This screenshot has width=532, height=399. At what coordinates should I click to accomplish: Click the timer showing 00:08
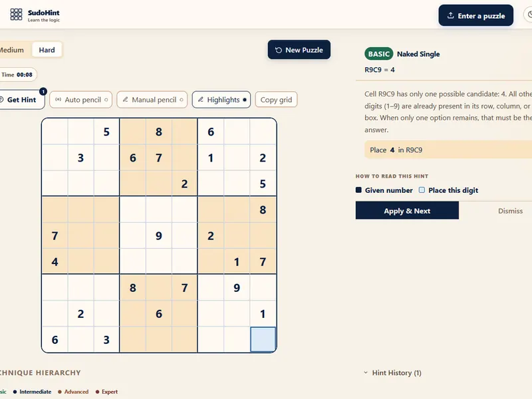tap(18, 74)
